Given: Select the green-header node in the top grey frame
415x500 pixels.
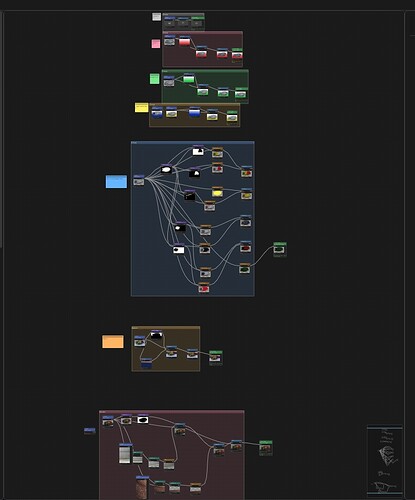Looking at the screenshot, I should click(197, 22).
